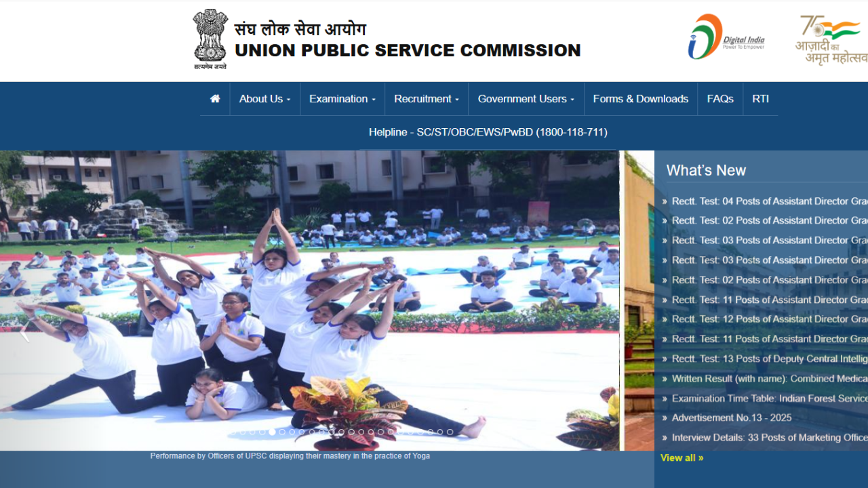The width and height of the screenshot is (868, 488).
Task: Go to previous slide using left arrow
Action: [24, 332]
